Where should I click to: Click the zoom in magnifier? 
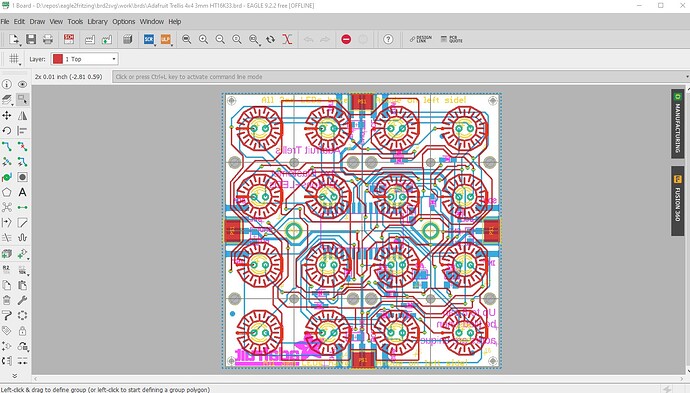point(203,39)
